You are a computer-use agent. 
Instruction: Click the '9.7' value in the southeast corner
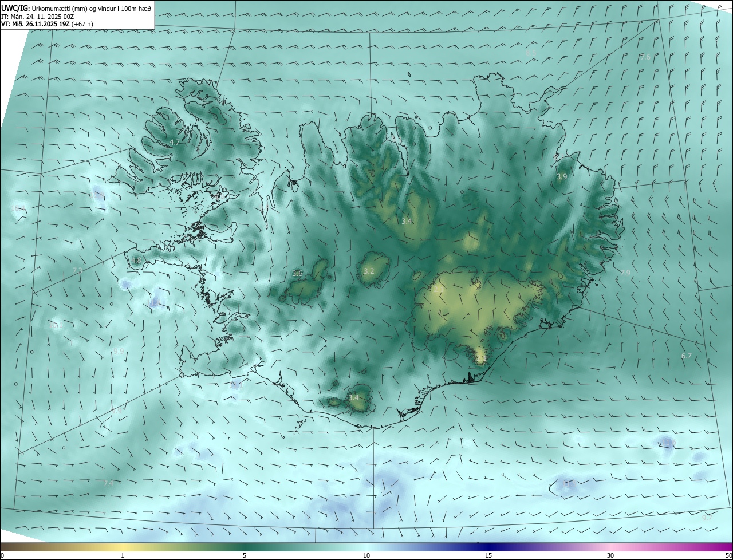[707, 518]
